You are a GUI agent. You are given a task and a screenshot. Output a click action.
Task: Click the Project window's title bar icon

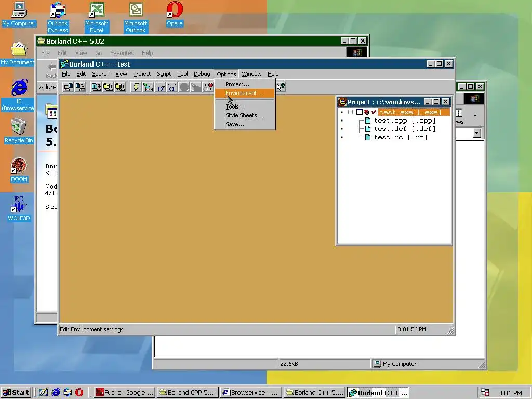[x=342, y=102]
